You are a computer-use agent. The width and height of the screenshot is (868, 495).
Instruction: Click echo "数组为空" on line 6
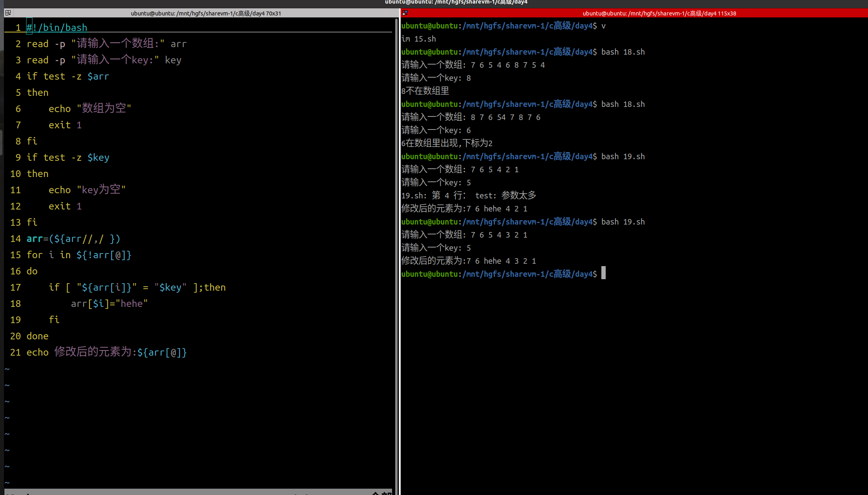point(90,109)
